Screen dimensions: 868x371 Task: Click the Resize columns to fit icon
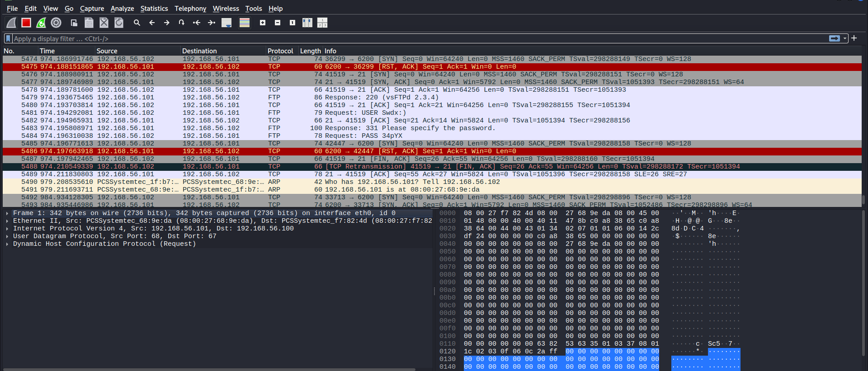307,23
